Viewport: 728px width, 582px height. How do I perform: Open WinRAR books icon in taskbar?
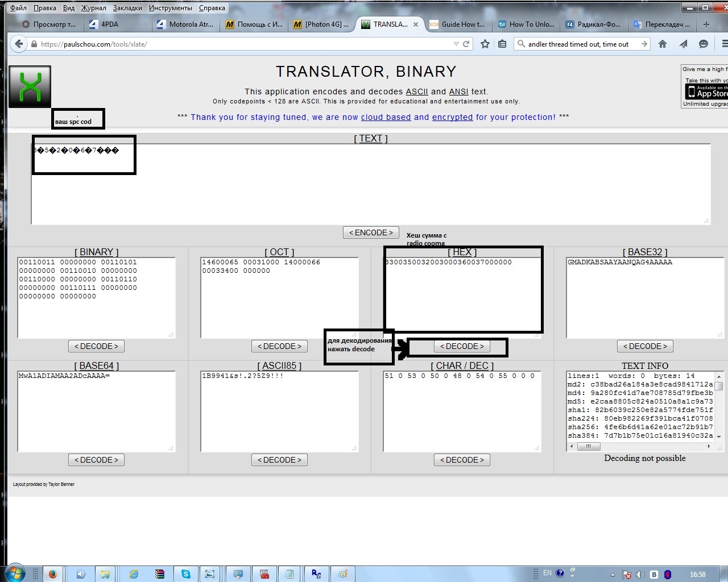click(x=160, y=574)
